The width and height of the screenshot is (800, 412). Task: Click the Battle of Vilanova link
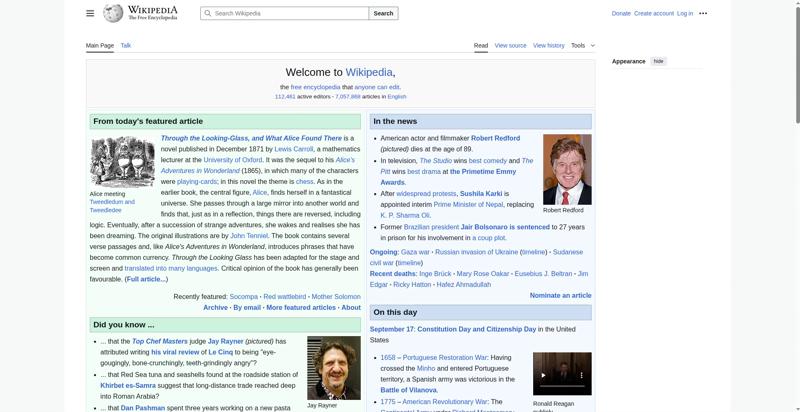click(409, 390)
